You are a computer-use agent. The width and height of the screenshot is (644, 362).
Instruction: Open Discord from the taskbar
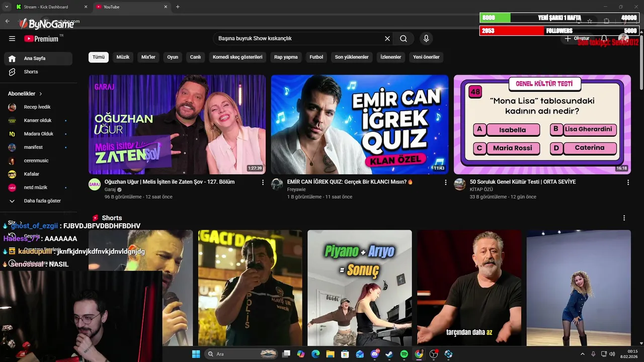pyautogui.click(x=375, y=354)
